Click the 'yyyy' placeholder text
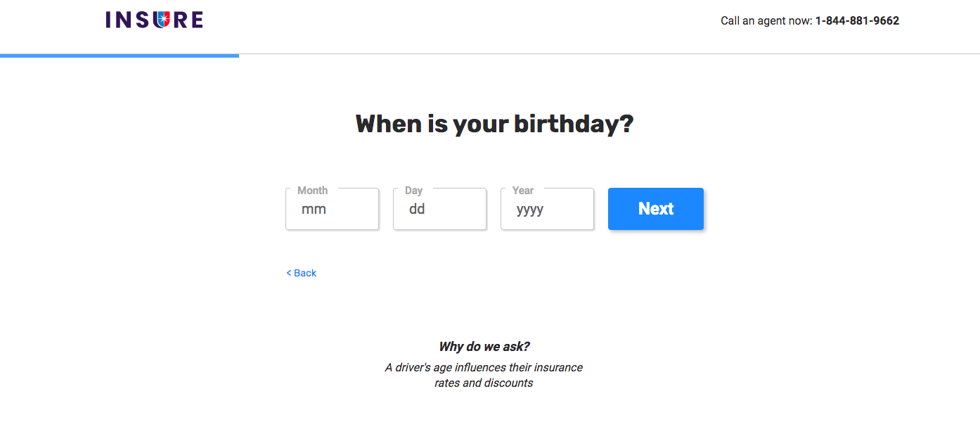980x434 pixels. click(530, 209)
